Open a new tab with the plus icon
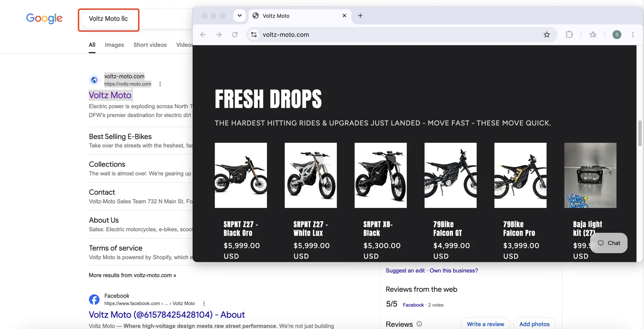 tap(360, 16)
